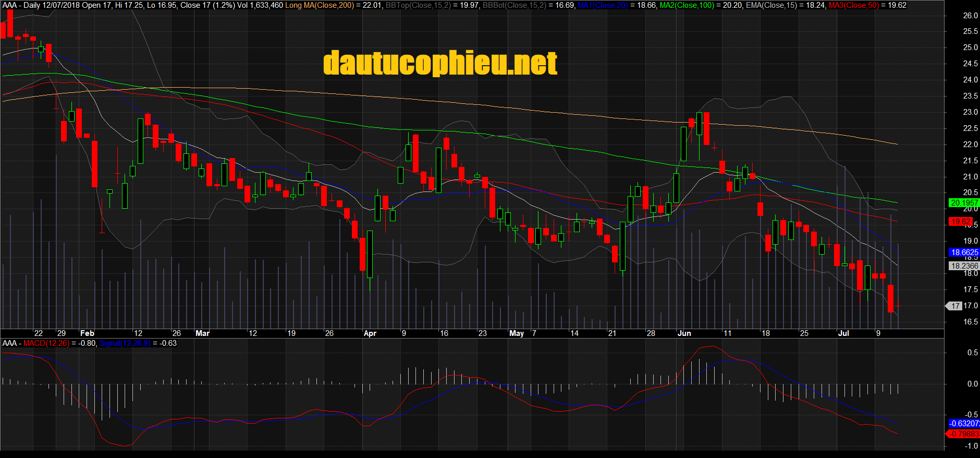
Task: Click the Long MA(Close,200) indicator label
Action: pyautogui.click(x=320, y=5)
